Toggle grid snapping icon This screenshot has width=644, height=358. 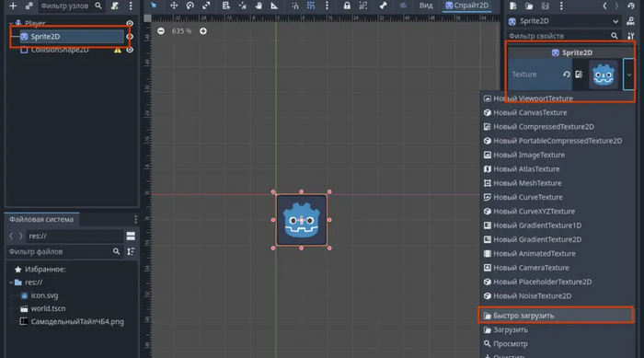[311, 6]
